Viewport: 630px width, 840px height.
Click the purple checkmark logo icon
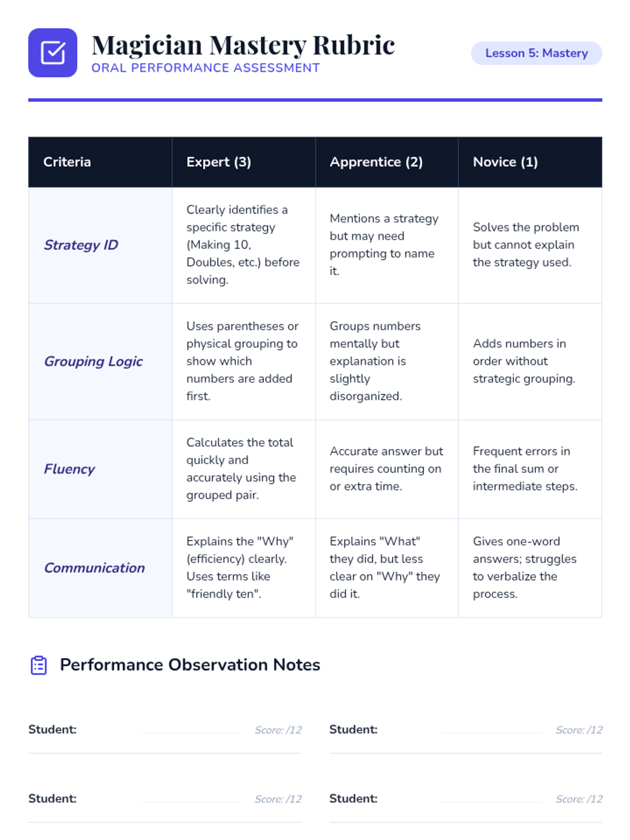pos(52,52)
